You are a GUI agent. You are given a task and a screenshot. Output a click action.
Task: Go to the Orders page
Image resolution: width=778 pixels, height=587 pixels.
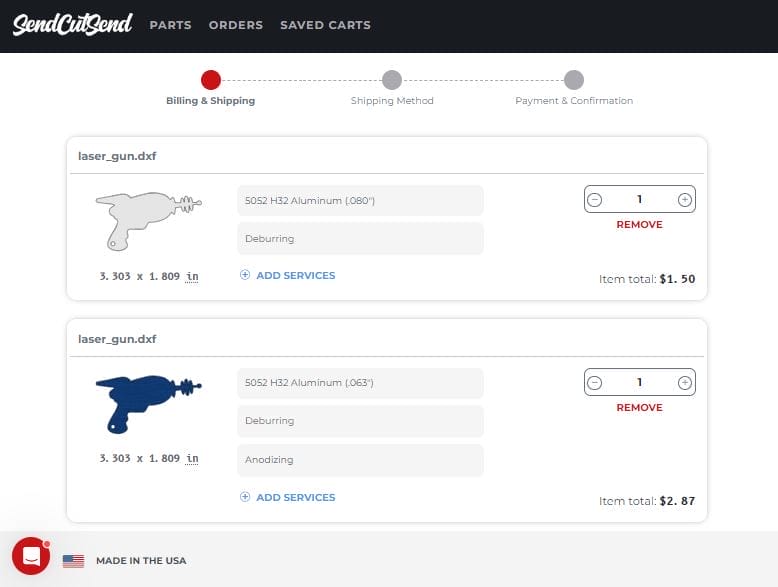(235, 25)
